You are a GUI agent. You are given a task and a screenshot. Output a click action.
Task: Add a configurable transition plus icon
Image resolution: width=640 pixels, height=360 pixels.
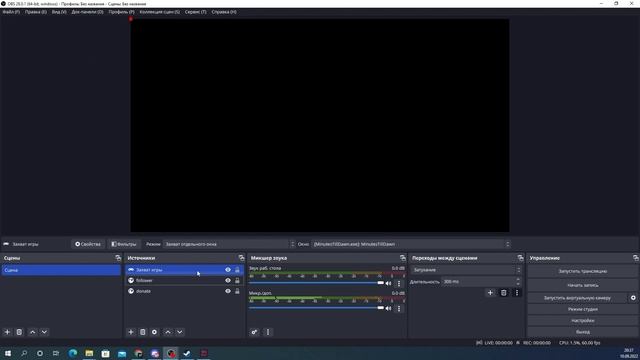490,293
